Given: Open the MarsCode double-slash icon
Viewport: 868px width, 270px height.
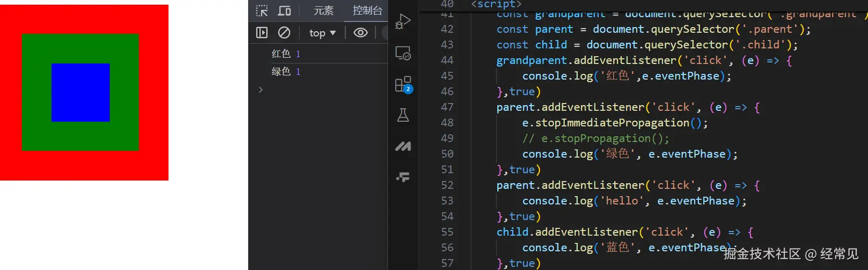Looking at the screenshot, I should (x=403, y=147).
